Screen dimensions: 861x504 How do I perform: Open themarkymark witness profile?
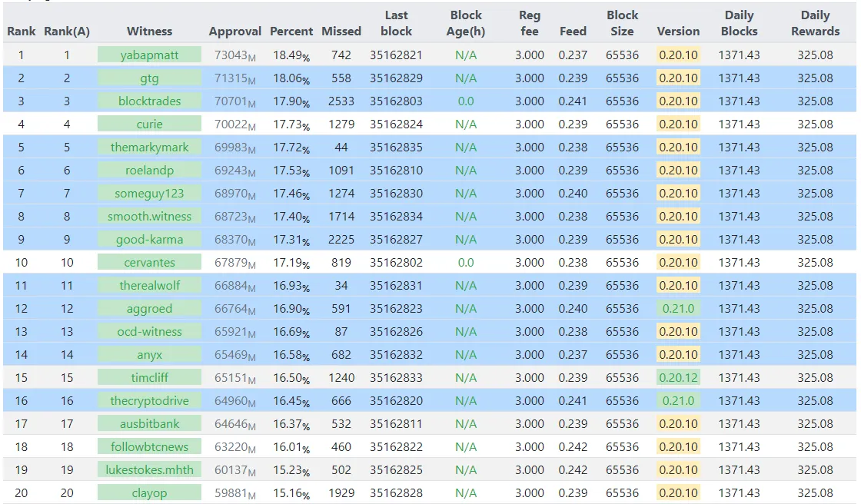pos(149,148)
